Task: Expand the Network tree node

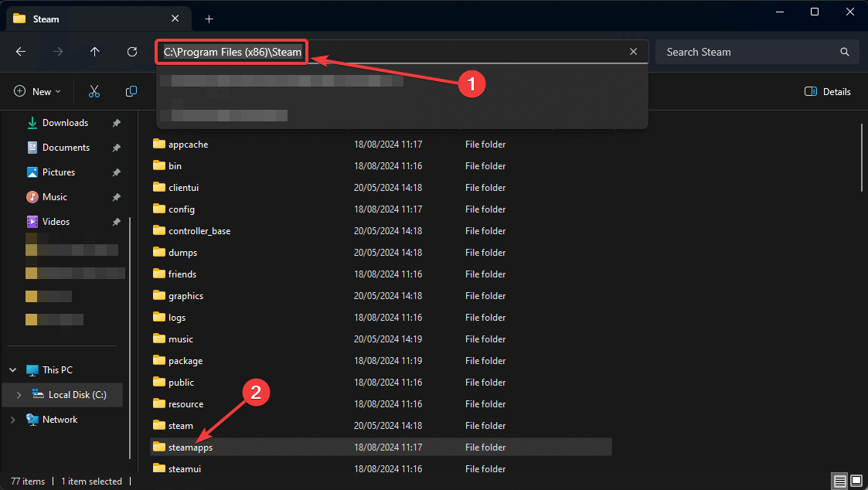Action: point(12,420)
